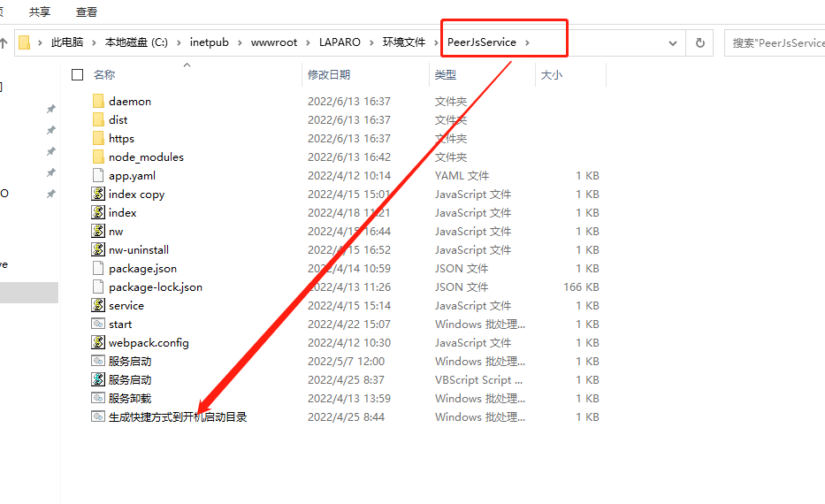Go to 此电脑 in the breadcrumb

click(67, 42)
